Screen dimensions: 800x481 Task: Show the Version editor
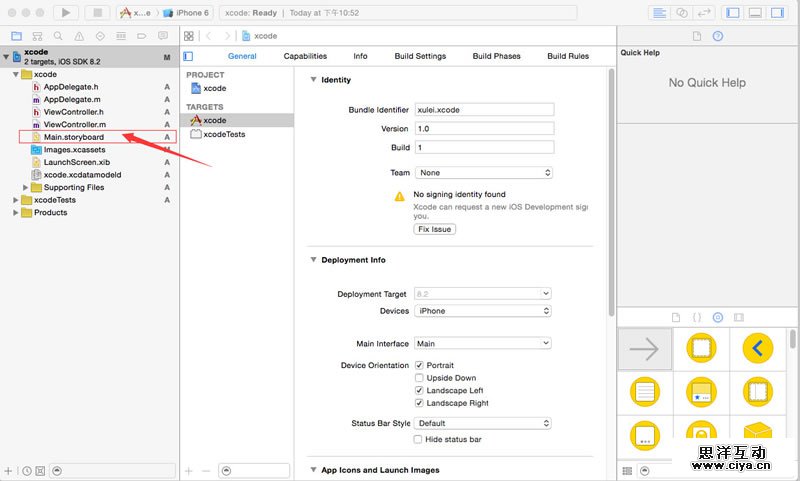point(704,13)
